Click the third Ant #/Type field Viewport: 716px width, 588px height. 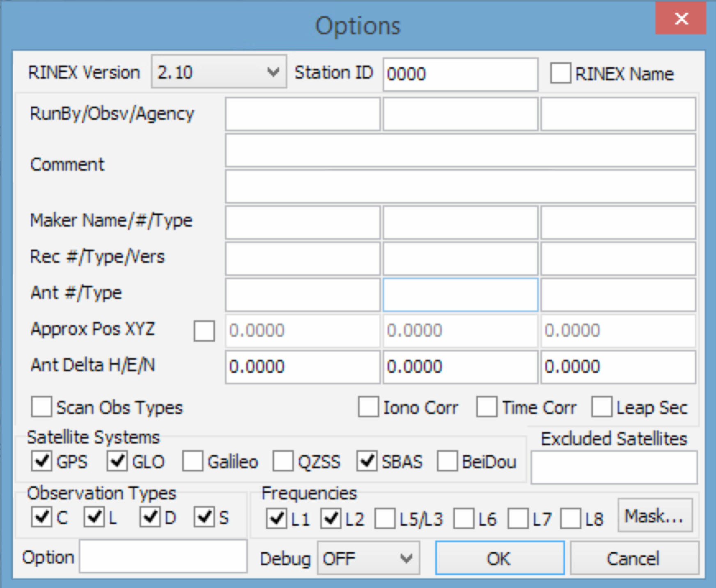[x=618, y=295]
